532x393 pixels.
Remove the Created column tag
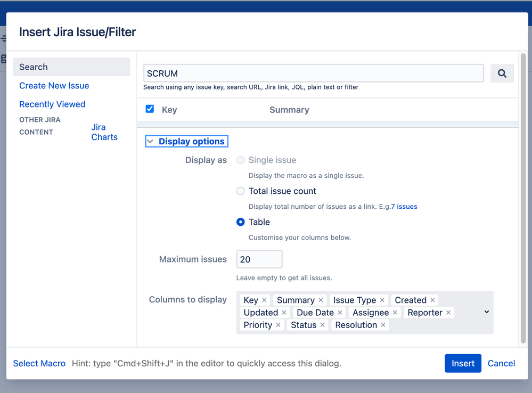(x=432, y=300)
